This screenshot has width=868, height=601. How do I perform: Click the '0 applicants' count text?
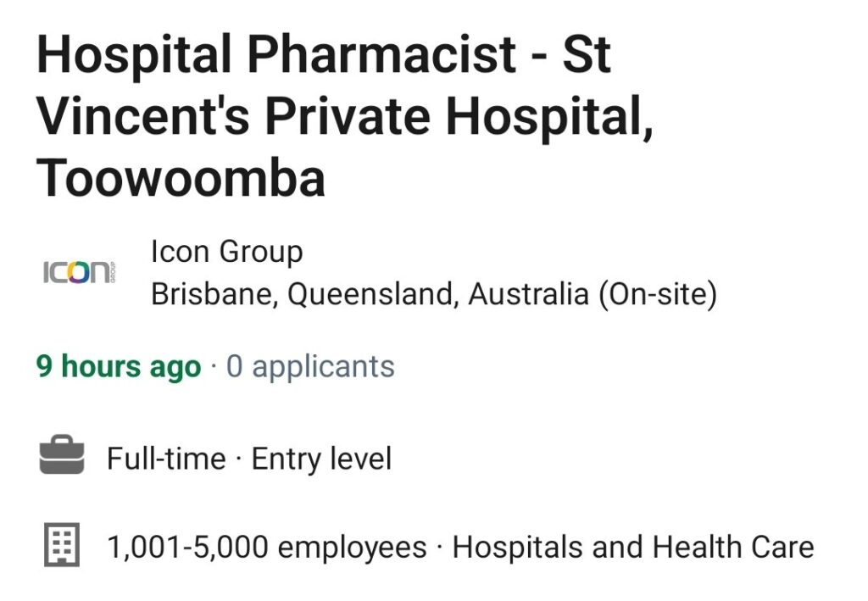click(310, 366)
